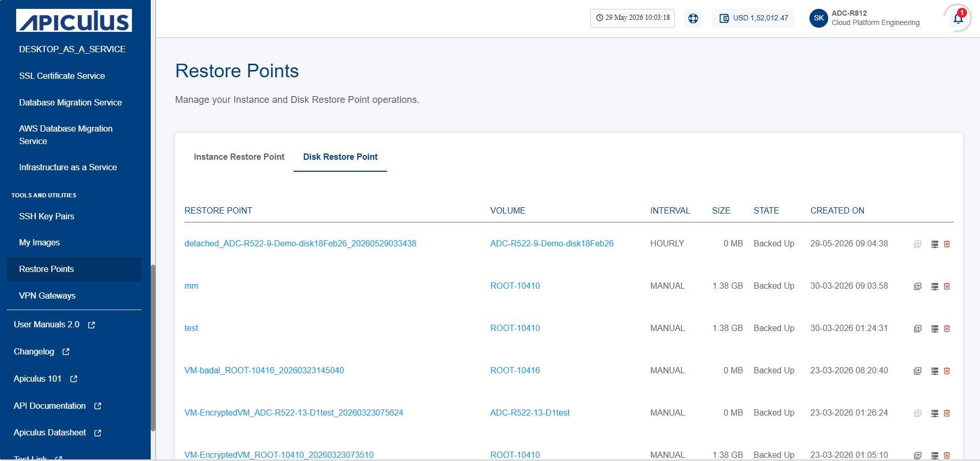
Task: Click the RESTORE POINT column header
Action: tap(218, 210)
